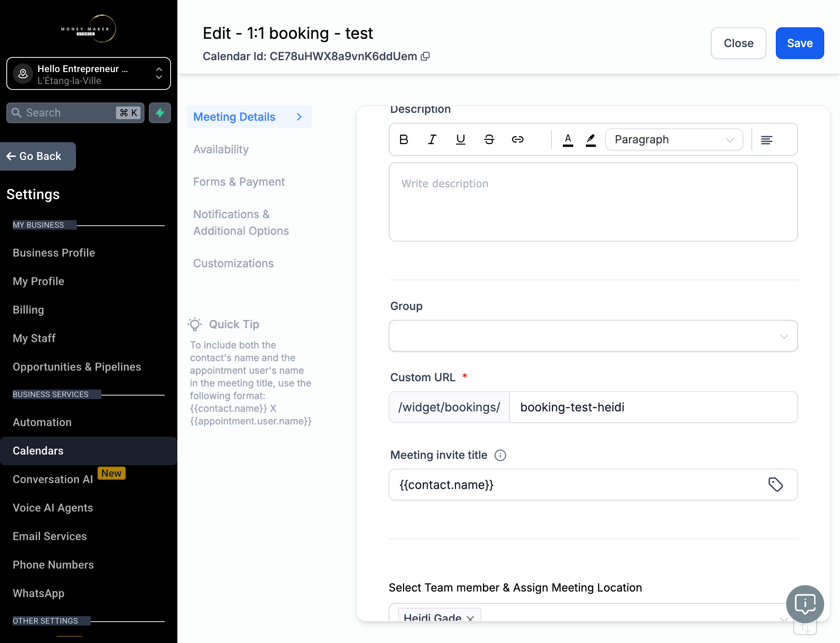Click the green lightning quick actions icon
The image size is (840, 643).
160,113
